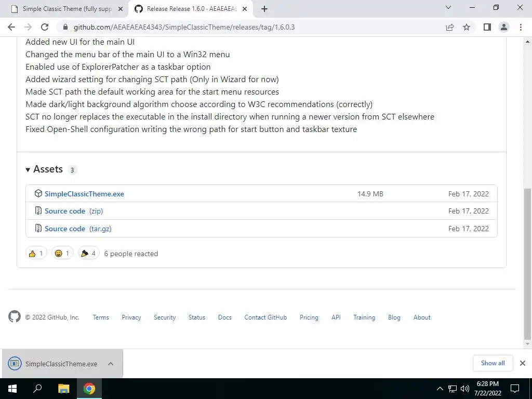Click the address bar URL
The image size is (532, 399).
184,27
